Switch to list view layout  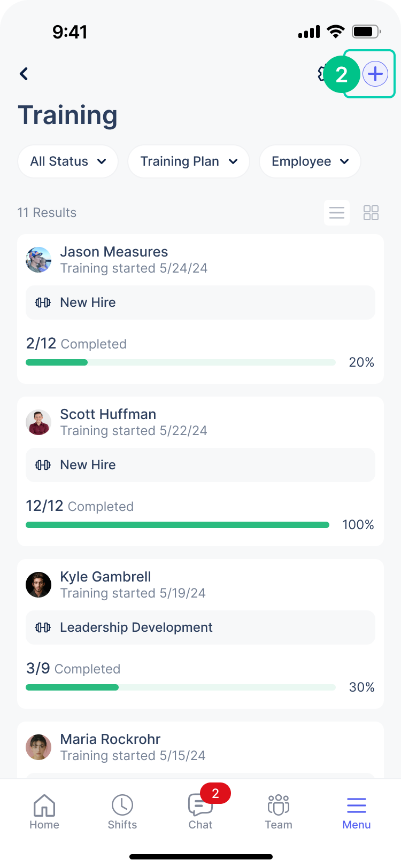tap(337, 213)
